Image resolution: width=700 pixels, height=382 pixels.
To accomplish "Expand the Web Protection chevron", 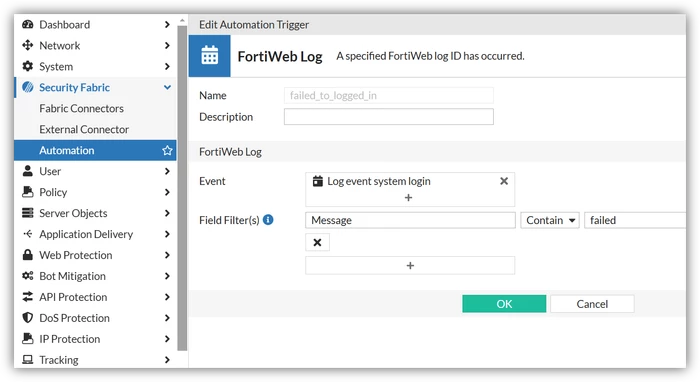I will [x=167, y=255].
